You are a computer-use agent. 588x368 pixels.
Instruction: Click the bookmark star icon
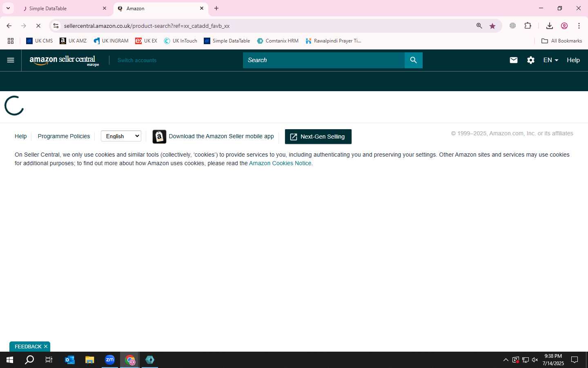click(492, 26)
